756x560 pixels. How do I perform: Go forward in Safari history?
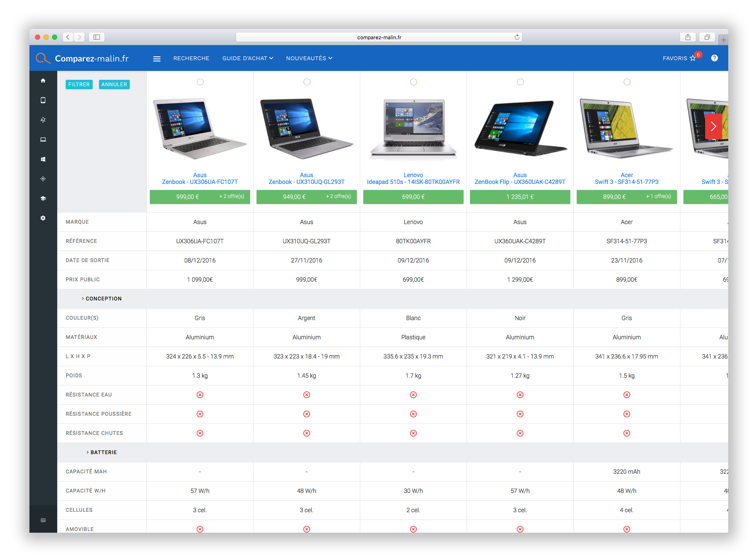tap(79, 37)
